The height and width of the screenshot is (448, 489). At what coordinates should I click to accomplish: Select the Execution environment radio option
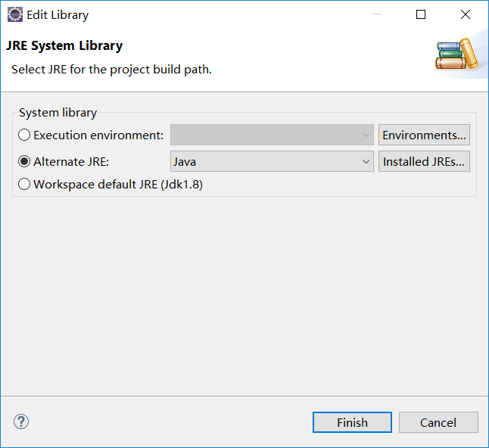25,135
